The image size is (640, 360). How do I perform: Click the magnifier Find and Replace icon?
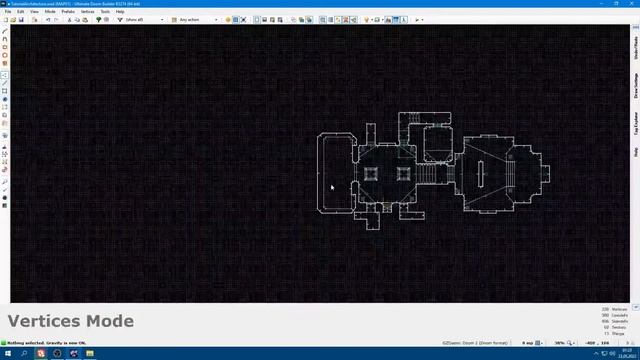coord(5,182)
